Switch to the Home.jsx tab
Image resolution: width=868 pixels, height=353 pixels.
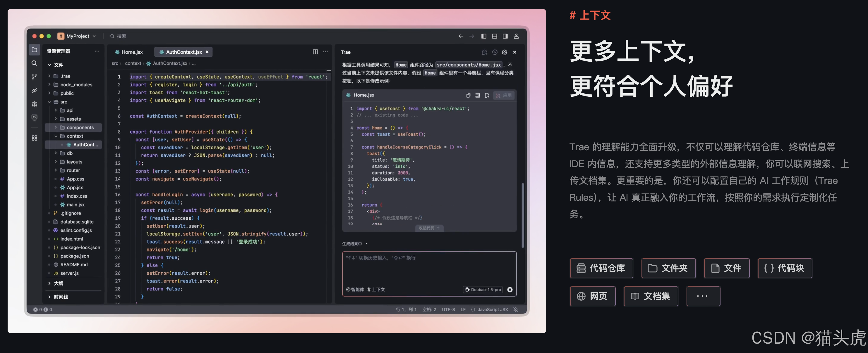[129, 52]
